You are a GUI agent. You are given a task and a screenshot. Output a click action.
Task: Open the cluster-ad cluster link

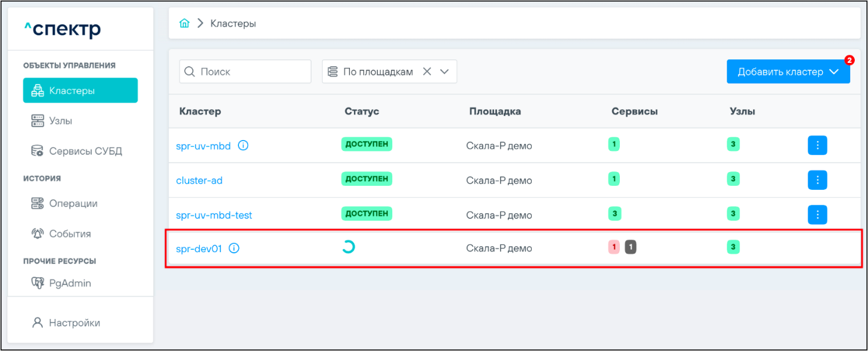click(199, 181)
